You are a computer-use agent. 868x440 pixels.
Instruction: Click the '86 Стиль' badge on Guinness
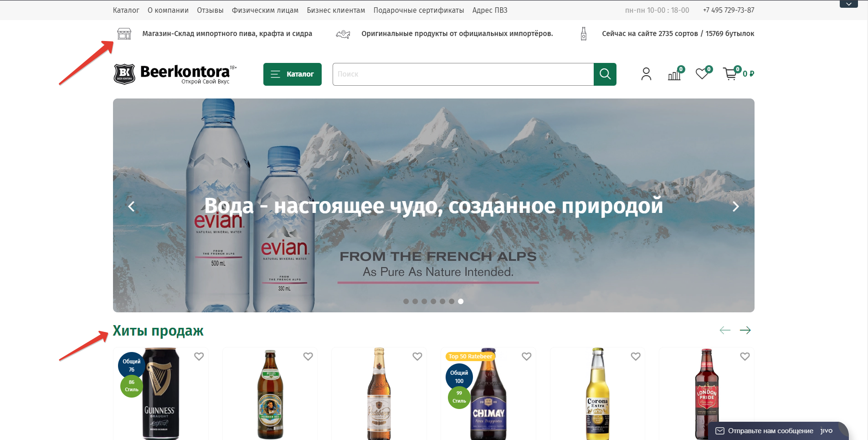(x=132, y=386)
